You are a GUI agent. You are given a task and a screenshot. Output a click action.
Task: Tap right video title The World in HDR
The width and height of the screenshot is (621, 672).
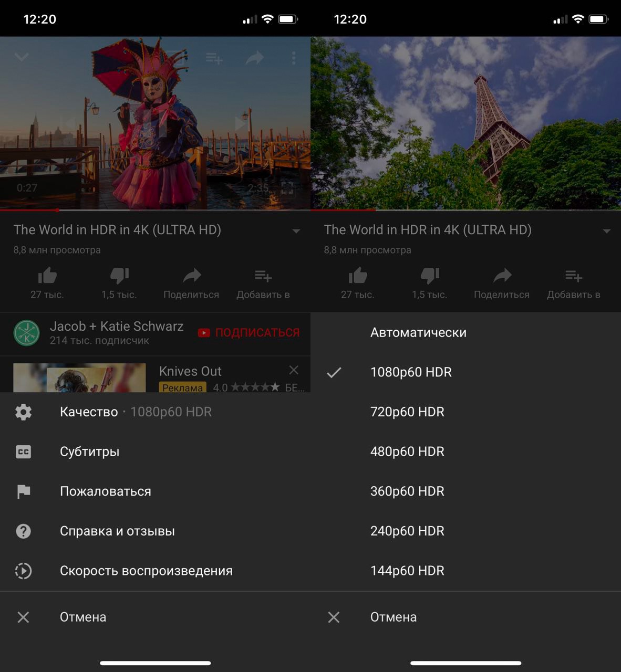[428, 230]
